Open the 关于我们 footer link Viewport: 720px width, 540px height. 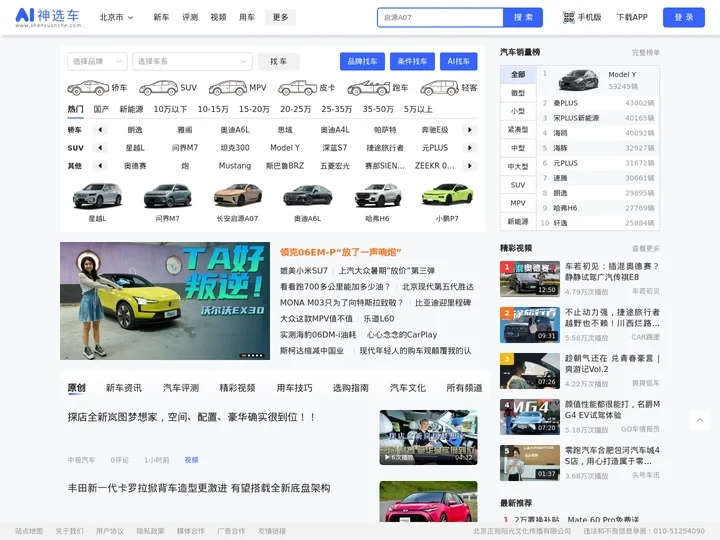coord(69,531)
